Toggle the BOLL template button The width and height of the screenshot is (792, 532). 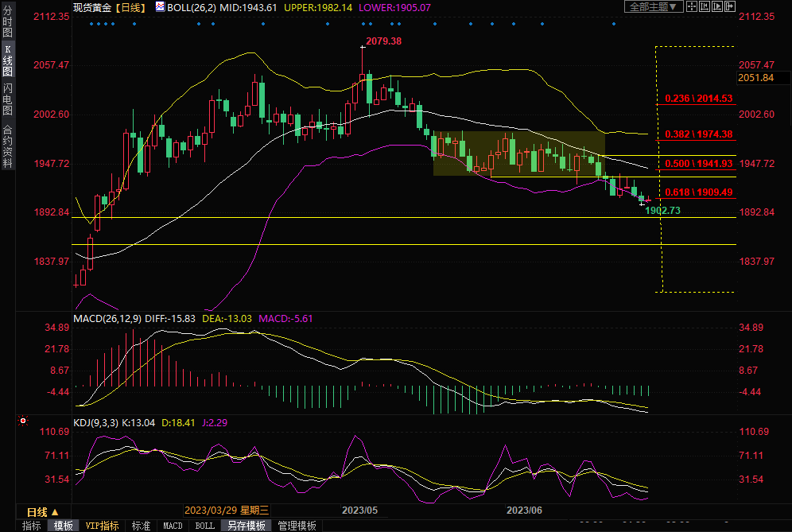(205, 526)
